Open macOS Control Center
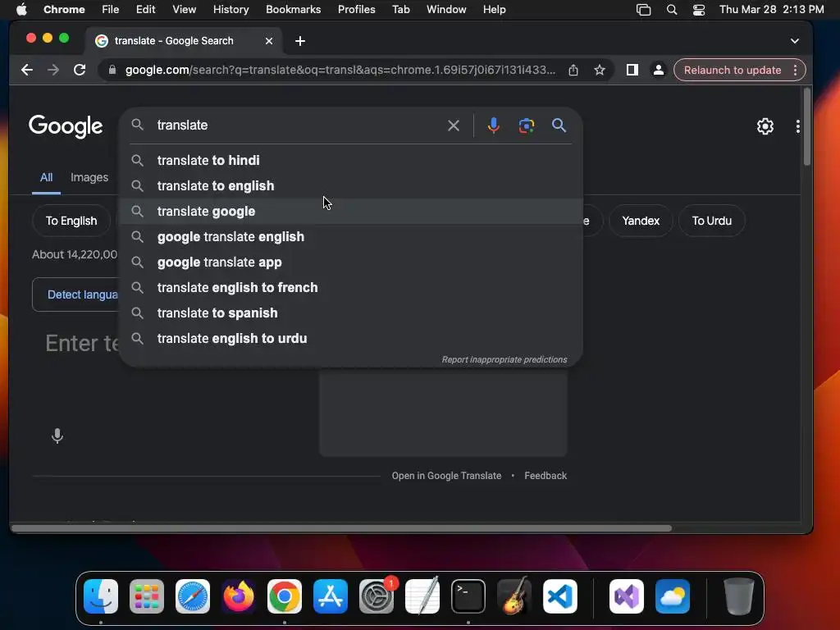The width and height of the screenshot is (840, 630). [699, 10]
